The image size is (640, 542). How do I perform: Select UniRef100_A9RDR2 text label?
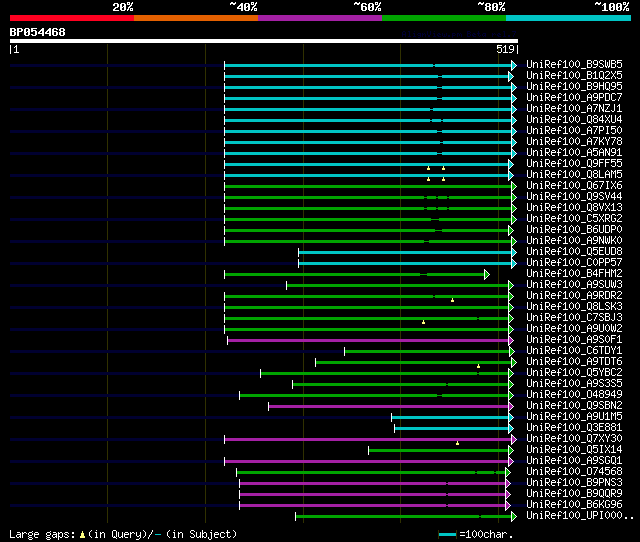point(574,296)
